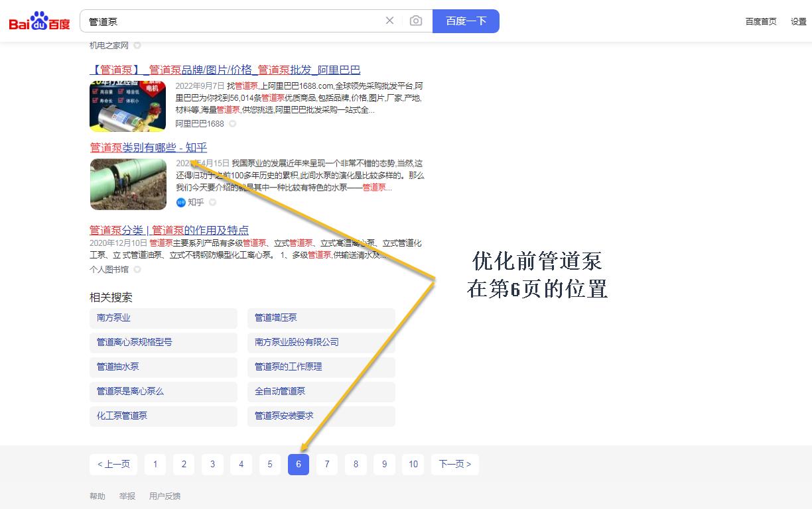Click the badge icon beside the 知乎 source name
812x509 pixels.
(x=212, y=202)
